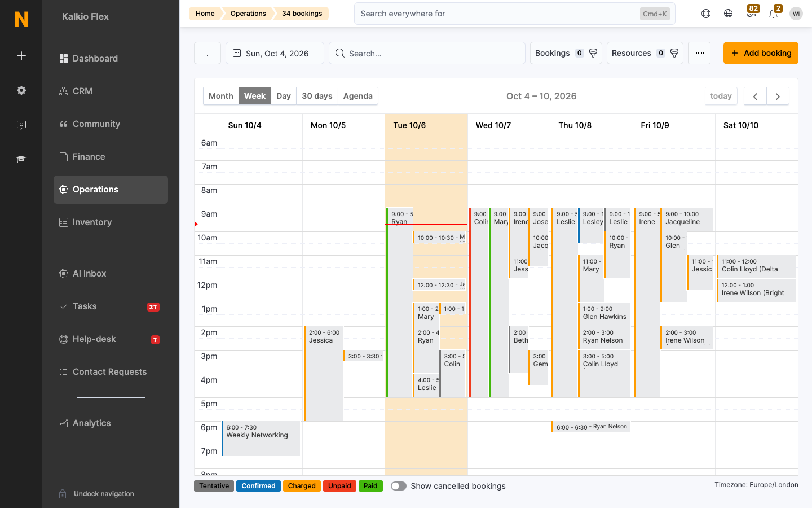Screen dimensions: 812x508
Task: Switch to Month view tab
Action: [221, 96]
